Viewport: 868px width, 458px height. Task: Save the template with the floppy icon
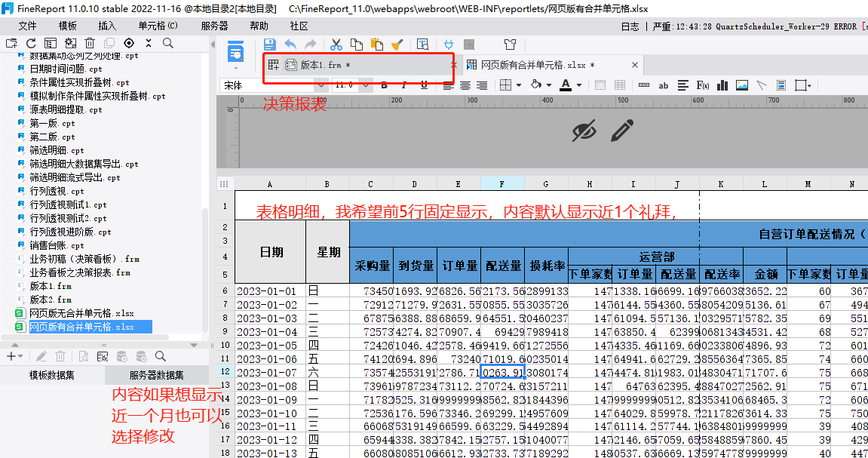269,45
